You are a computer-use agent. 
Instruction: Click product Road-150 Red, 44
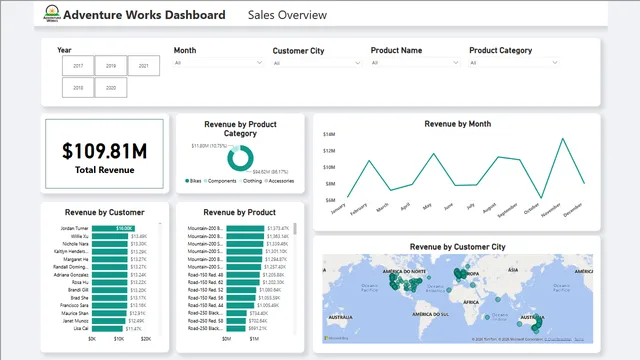[205, 305]
